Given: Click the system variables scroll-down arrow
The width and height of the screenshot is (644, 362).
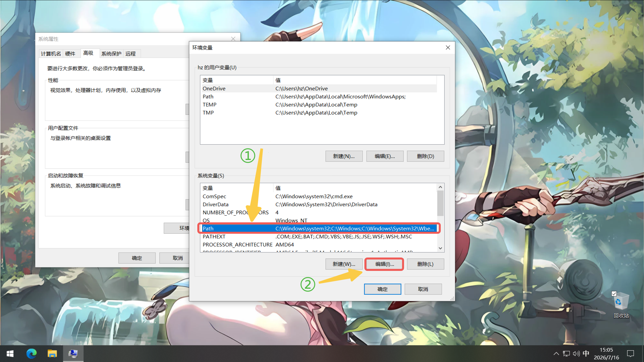Looking at the screenshot, I should [x=440, y=248].
